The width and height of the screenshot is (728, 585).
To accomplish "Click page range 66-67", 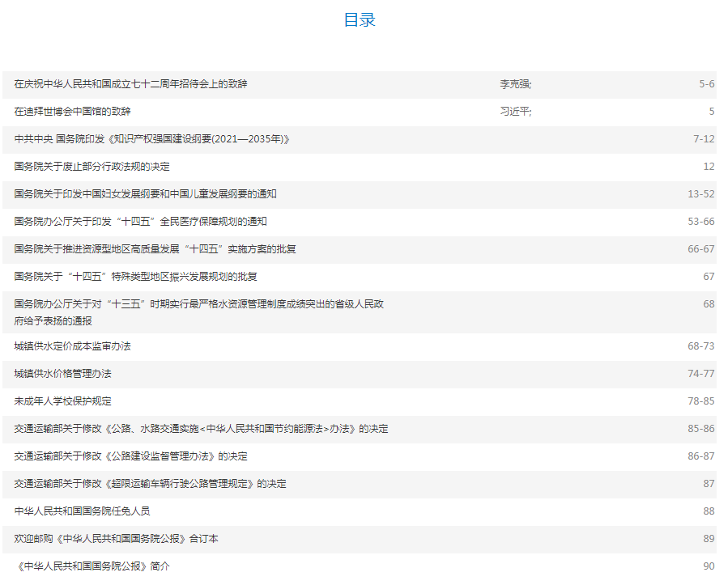I will coord(701,249).
